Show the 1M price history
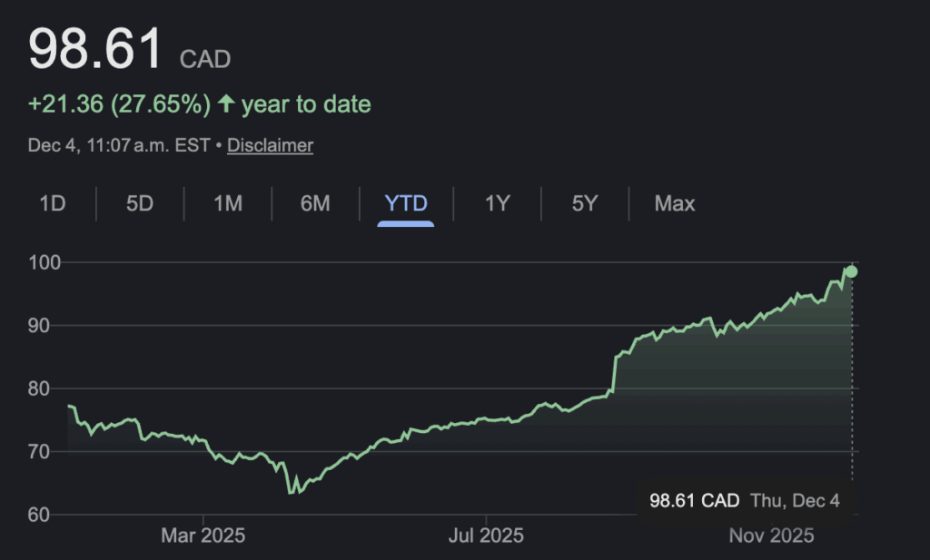The height and width of the screenshot is (560, 930). [x=227, y=203]
